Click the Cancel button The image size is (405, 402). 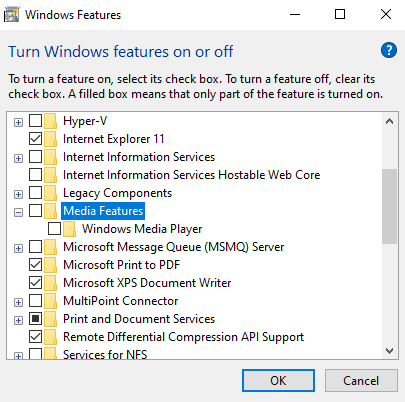(361, 380)
